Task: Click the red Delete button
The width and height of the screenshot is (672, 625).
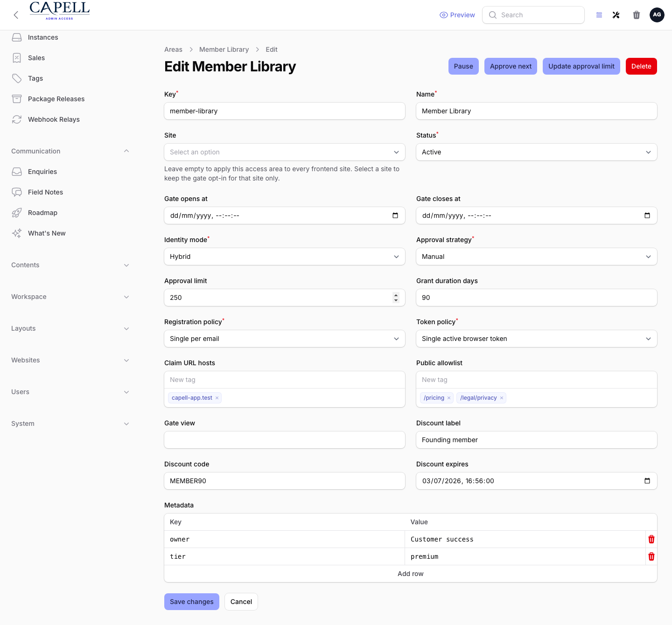Action: 641,66
